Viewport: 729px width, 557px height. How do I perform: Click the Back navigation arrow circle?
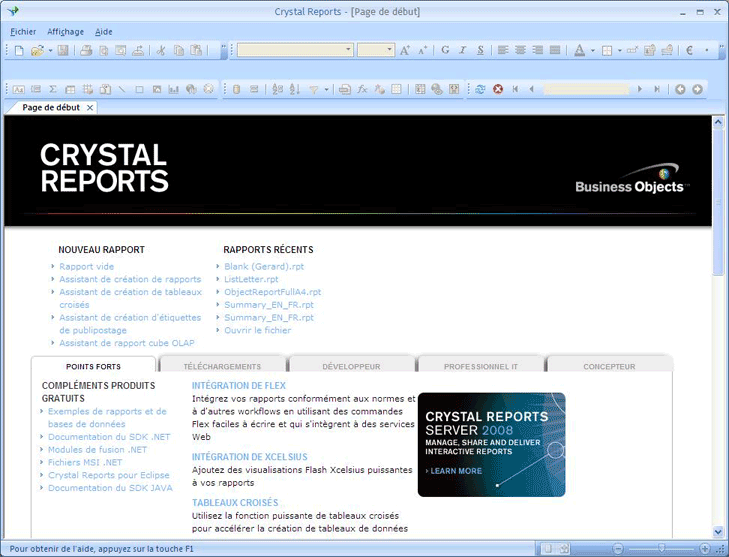pos(680,89)
